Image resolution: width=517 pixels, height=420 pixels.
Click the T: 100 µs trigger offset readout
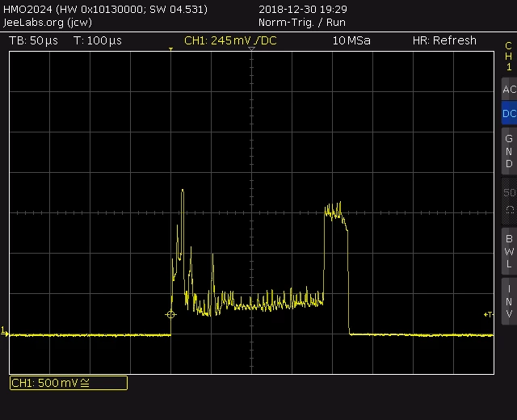tap(98, 40)
